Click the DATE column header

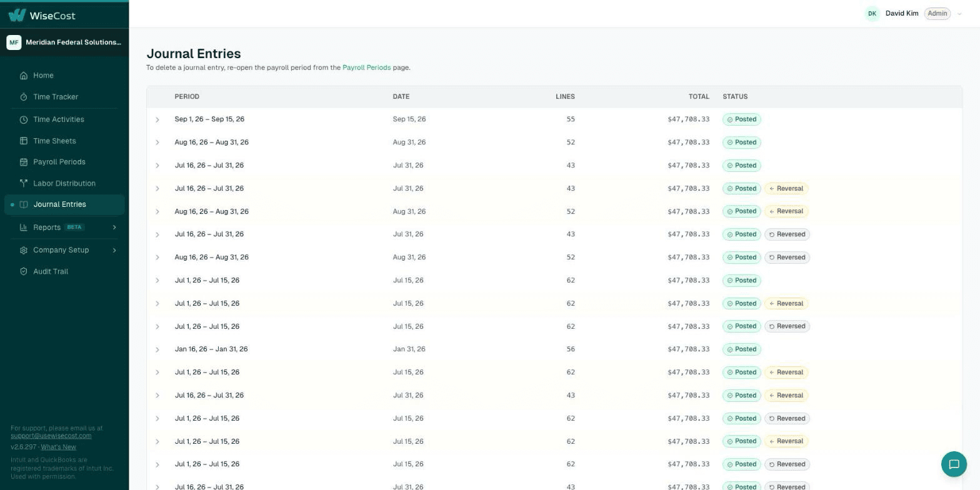point(401,97)
